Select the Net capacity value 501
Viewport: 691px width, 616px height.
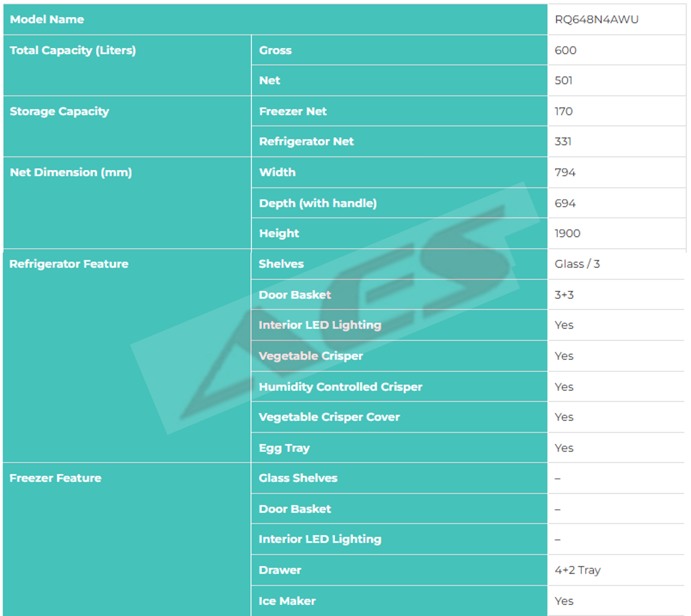[563, 80]
